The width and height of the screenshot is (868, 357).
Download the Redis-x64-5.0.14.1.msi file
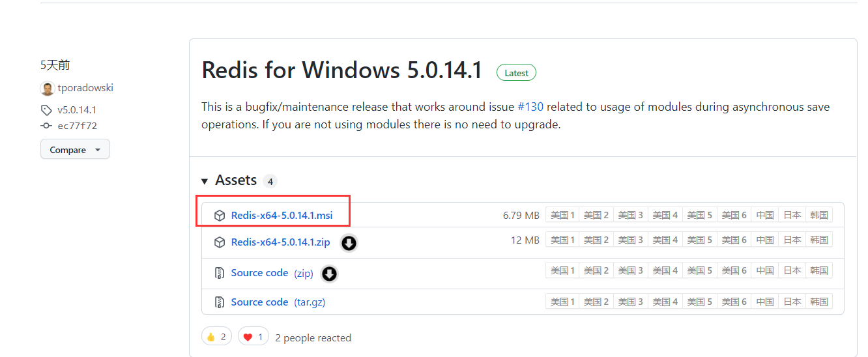click(x=283, y=215)
